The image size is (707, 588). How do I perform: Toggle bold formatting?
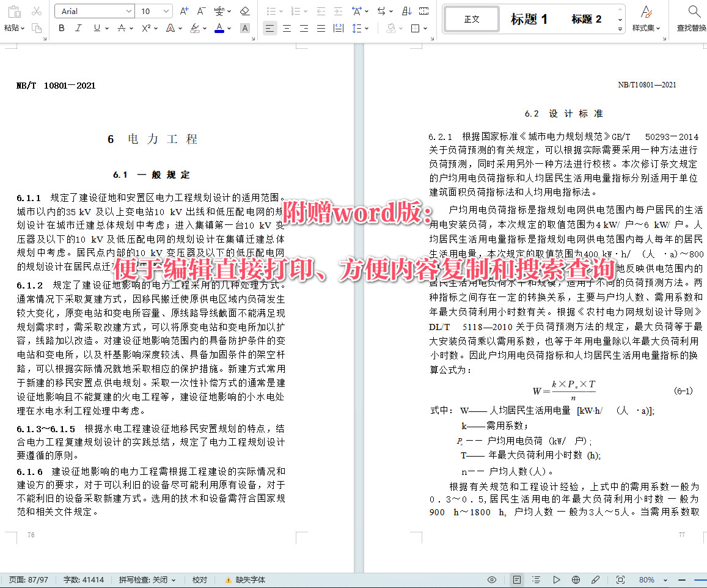(62, 28)
